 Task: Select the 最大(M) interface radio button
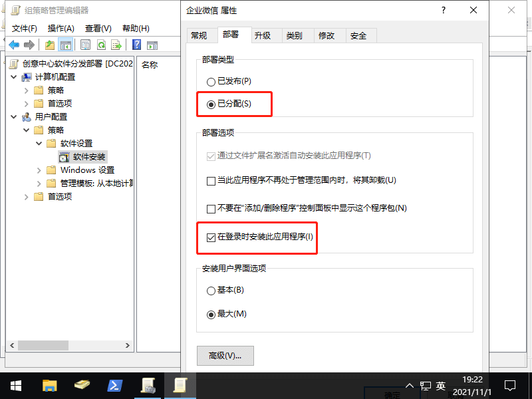point(211,315)
